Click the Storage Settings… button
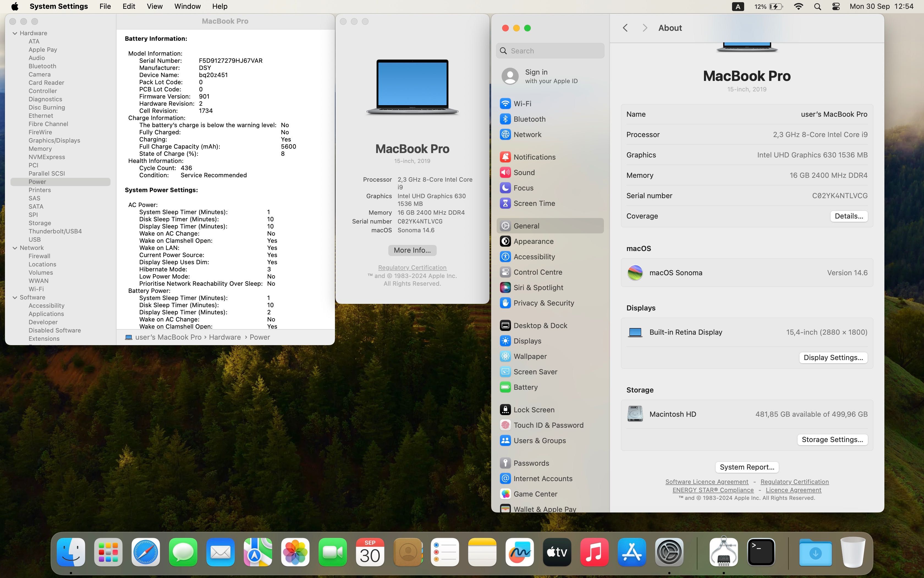The height and width of the screenshot is (578, 924). 832,440
